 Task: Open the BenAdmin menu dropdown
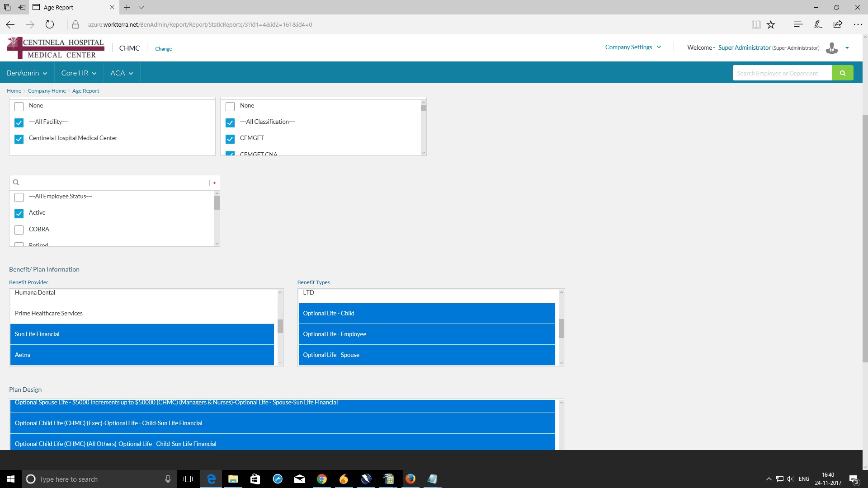pos(27,73)
